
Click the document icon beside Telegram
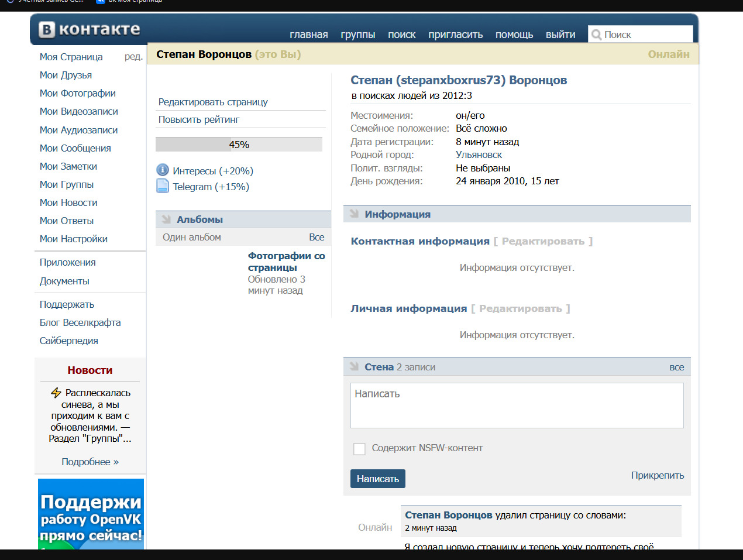click(x=163, y=186)
